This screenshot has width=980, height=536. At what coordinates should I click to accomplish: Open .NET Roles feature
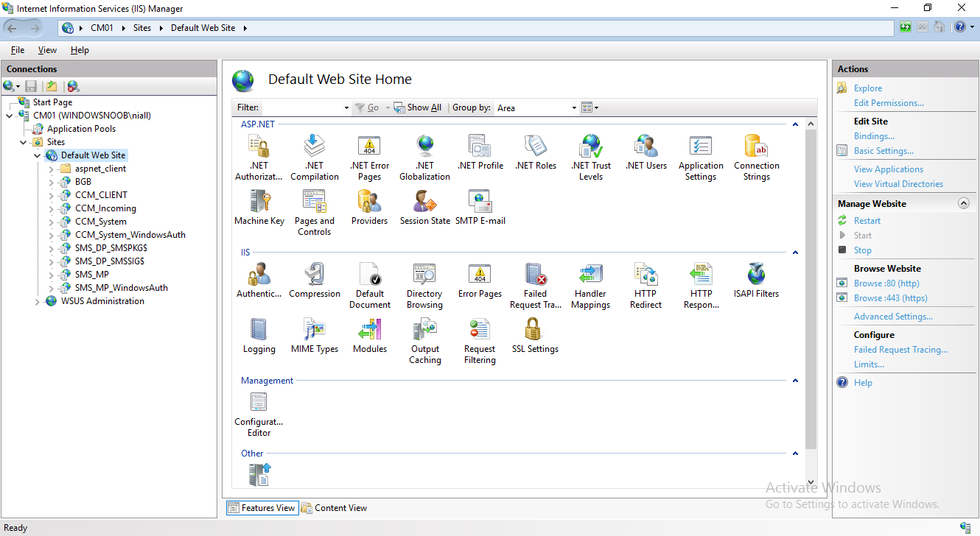536,152
